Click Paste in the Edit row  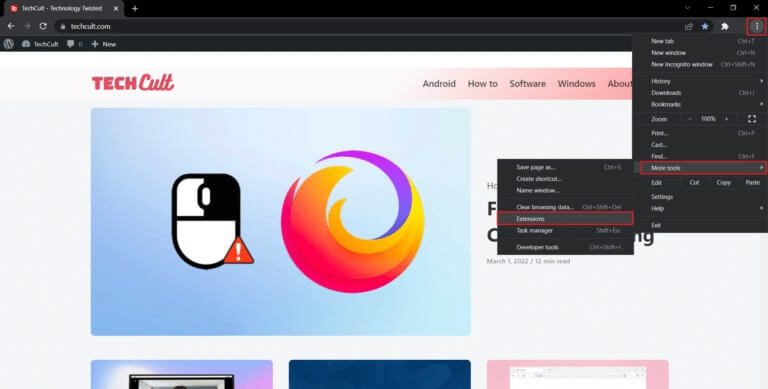[752, 182]
